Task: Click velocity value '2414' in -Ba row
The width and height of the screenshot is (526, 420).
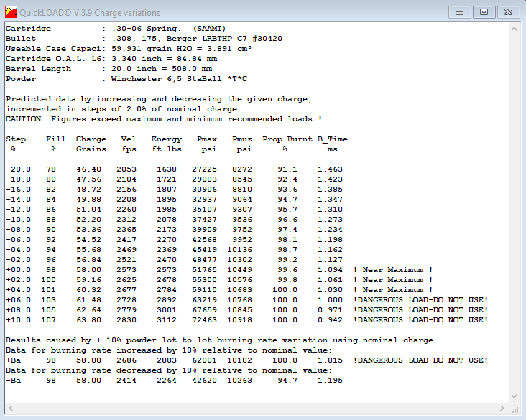Action: click(x=126, y=381)
